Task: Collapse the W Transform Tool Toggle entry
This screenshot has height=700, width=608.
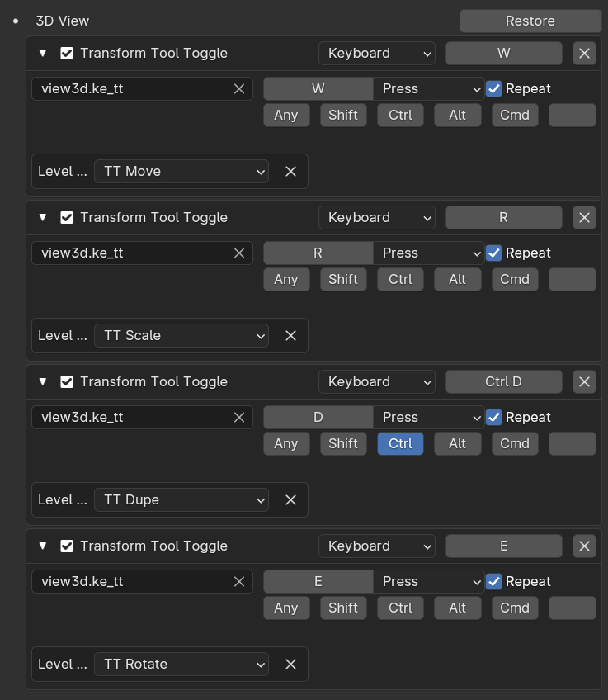Action: [43, 53]
